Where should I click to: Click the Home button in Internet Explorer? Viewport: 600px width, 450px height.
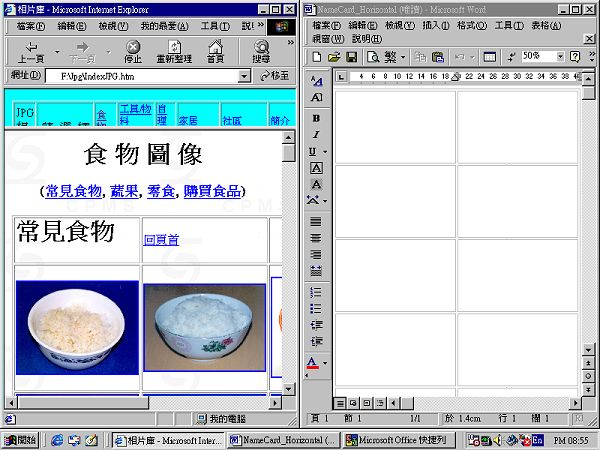click(x=215, y=51)
